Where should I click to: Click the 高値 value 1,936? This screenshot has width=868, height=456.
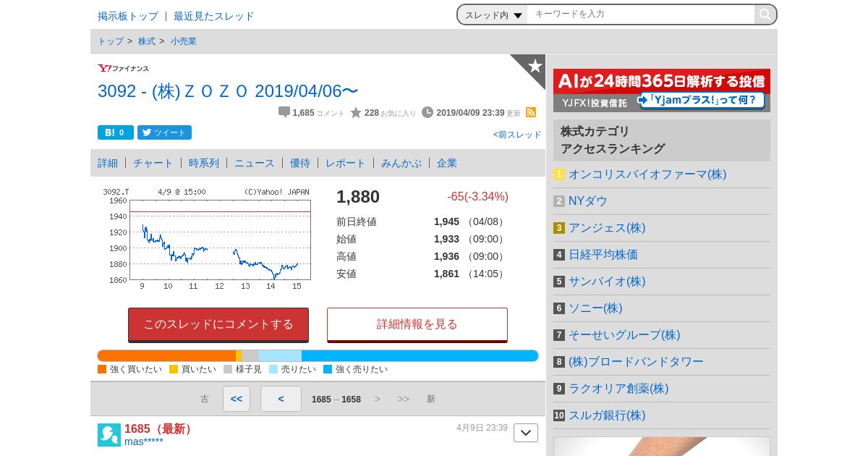(446, 256)
